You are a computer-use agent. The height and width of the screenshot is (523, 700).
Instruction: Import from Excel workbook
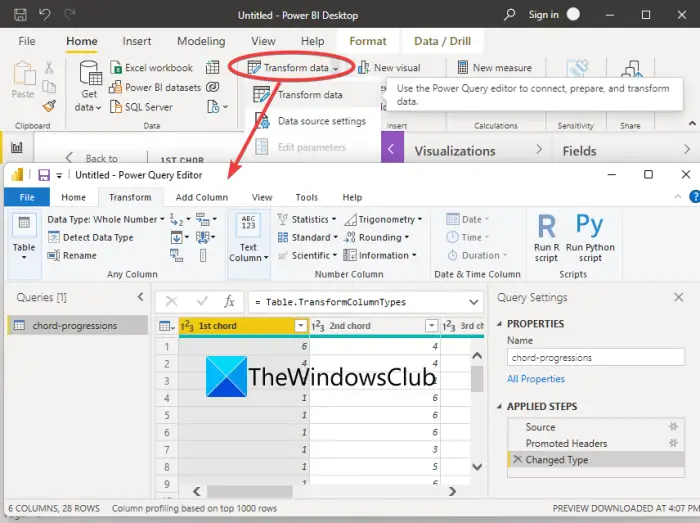point(151,68)
